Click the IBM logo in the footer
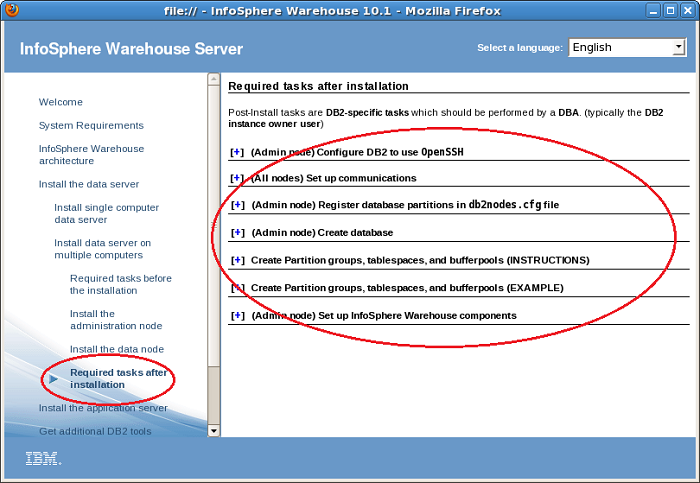 [x=43, y=458]
